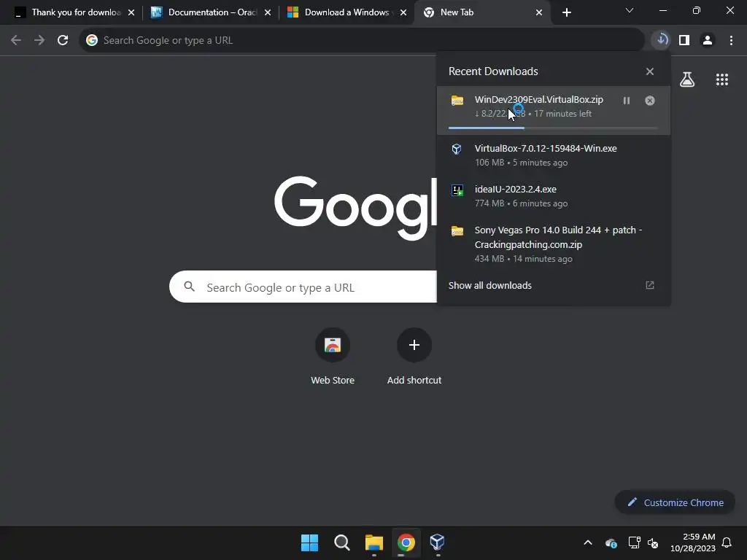Close the Documentation – Oracle tab

[268, 13]
